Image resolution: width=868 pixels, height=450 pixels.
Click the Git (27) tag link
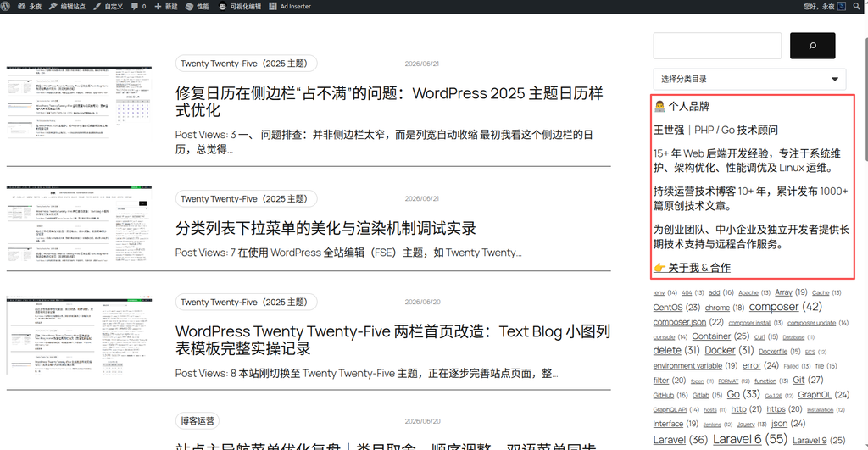798,380
